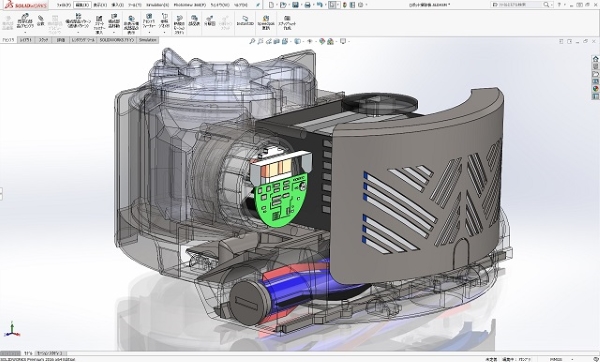This screenshot has height=362, width=600.
Task: Click the Undo arrow icon
Action: coord(319,5)
